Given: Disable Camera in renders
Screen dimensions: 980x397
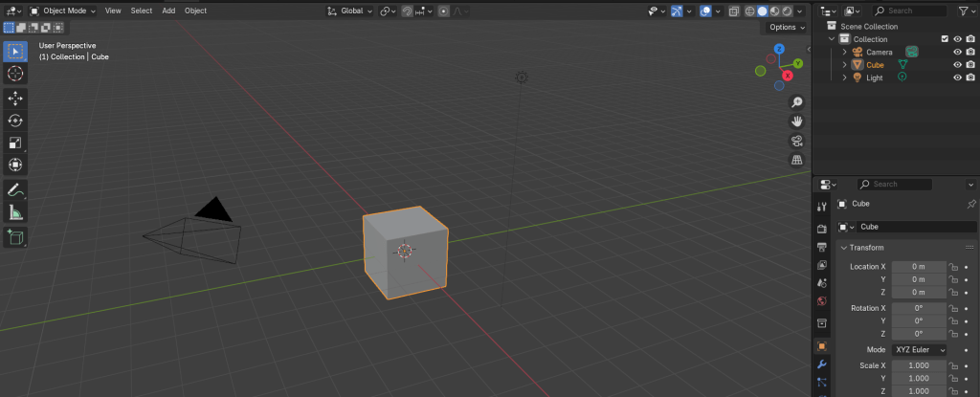Looking at the screenshot, I should tap(970, 53).
